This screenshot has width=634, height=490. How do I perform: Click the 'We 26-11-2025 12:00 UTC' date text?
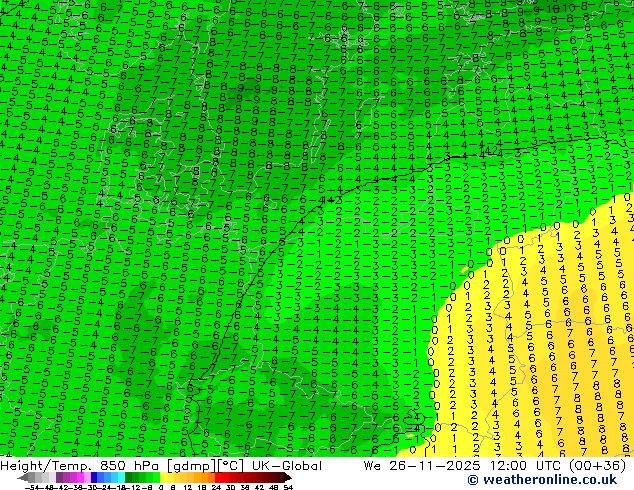coord(464,466)
